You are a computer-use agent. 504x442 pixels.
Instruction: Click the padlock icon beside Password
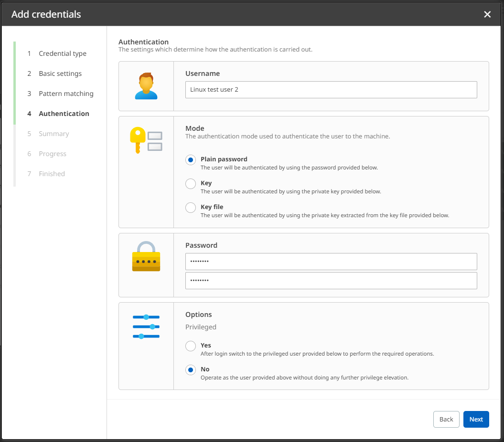point(146,256)
